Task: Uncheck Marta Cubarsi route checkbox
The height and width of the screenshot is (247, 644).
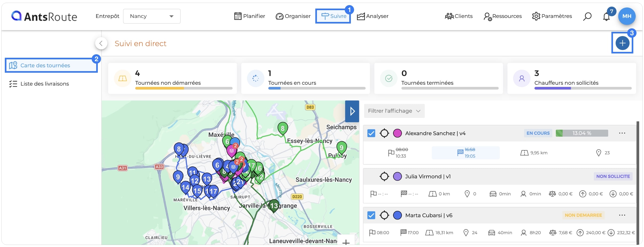Action: coord(371,215)
